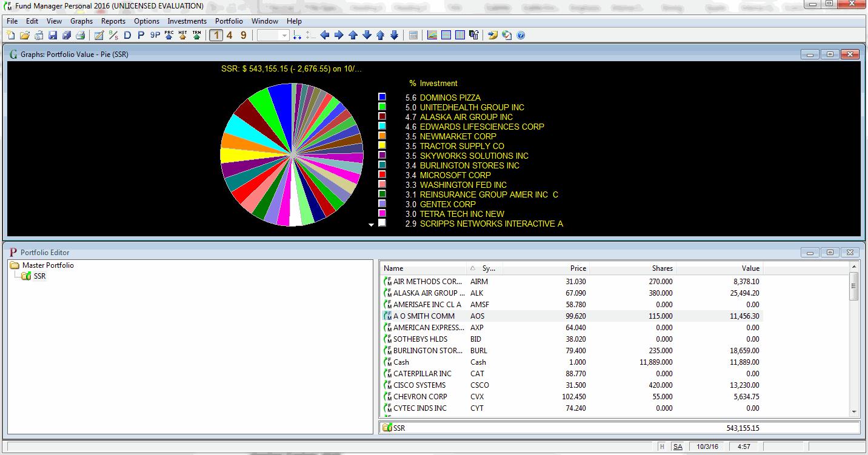The height and width of the screenshot is (455, 868).
Task: Click the line graph chart toolbar icon
Action: 432,35
